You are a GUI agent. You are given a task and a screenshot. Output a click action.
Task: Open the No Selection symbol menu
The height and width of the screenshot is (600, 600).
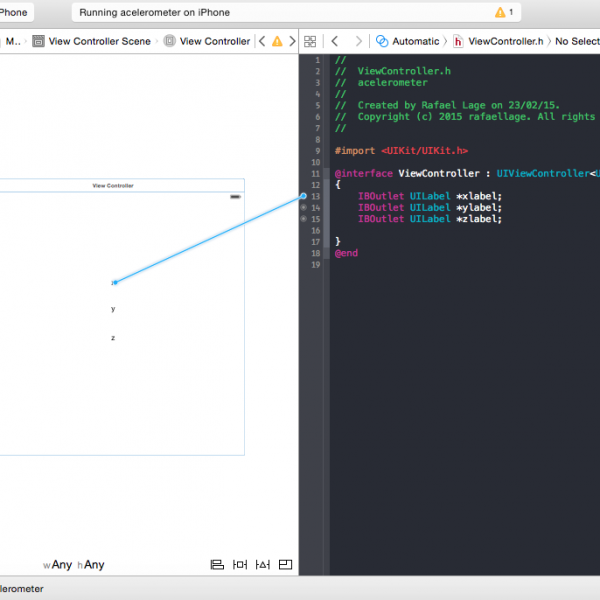[577, 41]
